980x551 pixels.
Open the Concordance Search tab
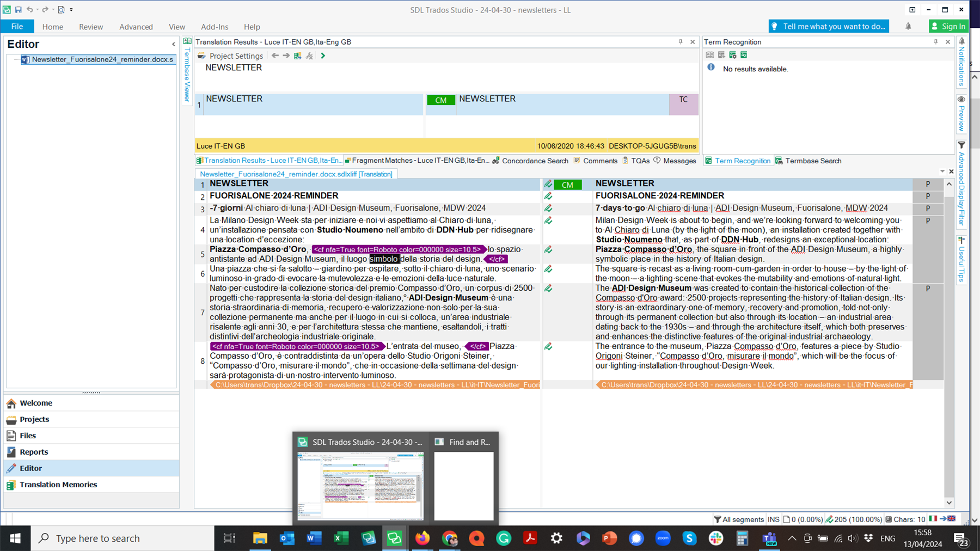click(x=530, y=161)
